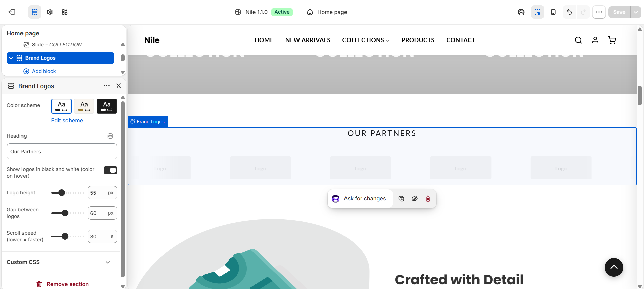The width and height of the screenshot is (644, 289).
Task: Click the Scroll speed slider handle
Action: [x=65, y=236]
